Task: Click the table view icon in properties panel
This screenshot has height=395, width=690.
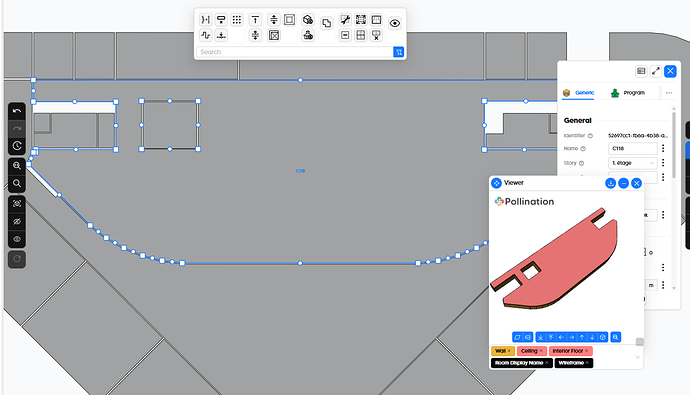Action: coord(641,71)
